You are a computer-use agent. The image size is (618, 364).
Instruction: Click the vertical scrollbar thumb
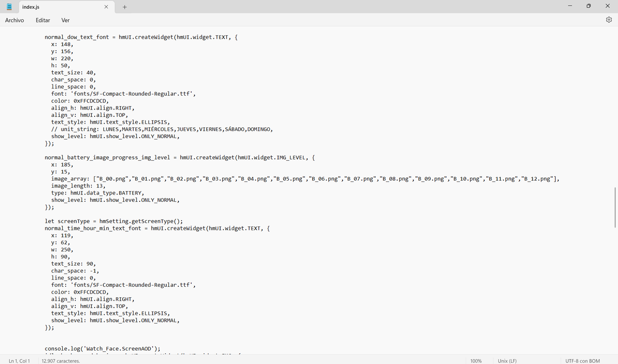(615, 208)
